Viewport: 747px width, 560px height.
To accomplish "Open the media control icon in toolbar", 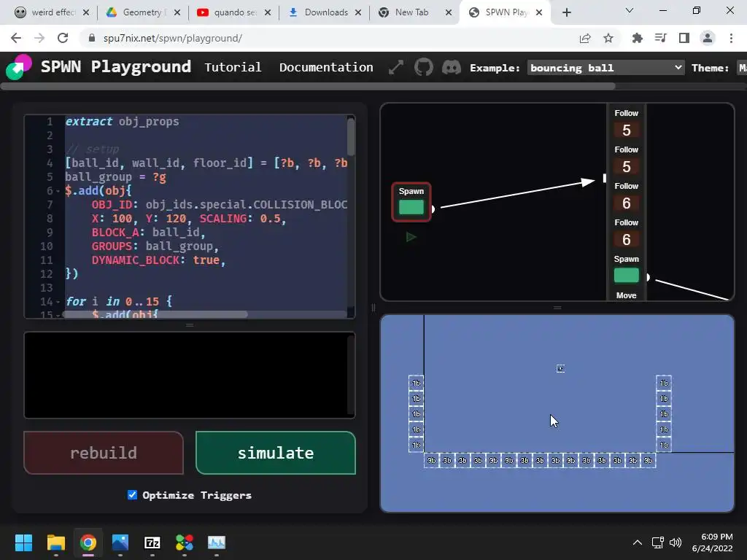I will [x=660, y=38].
